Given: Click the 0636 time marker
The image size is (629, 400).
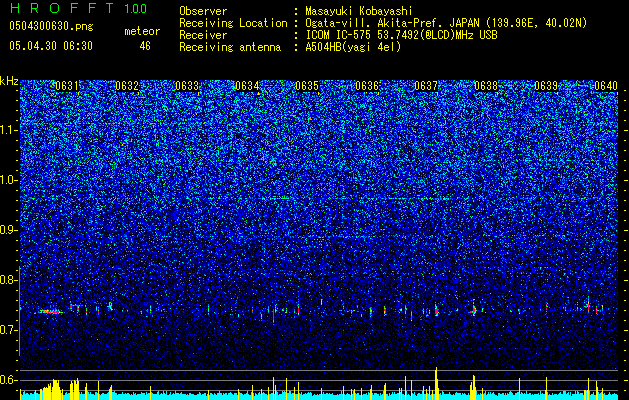Looking at the screenshot, I should coord(367,86).
